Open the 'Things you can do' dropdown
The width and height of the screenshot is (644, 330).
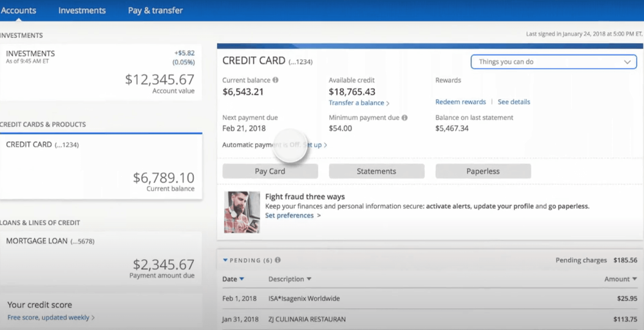point(554,62)
